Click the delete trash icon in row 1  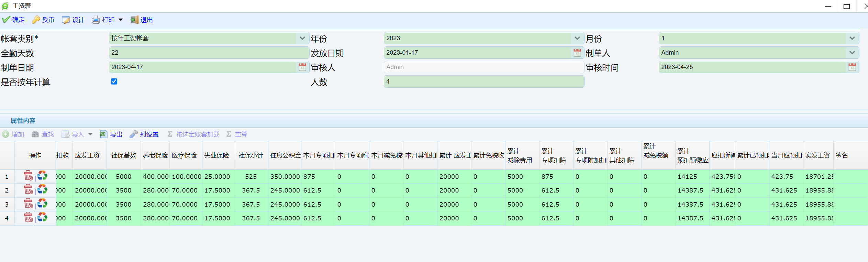coord(28,176)
